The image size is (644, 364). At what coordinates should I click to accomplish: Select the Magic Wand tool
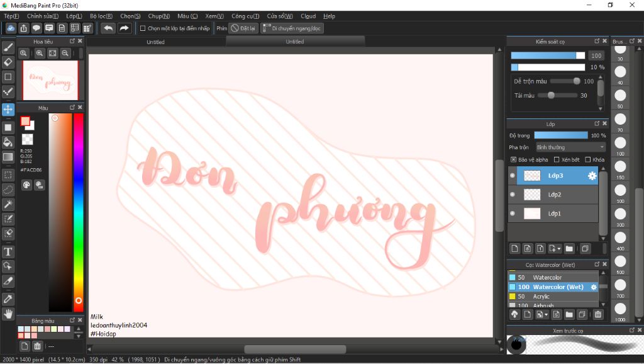(x=8, y=204)
